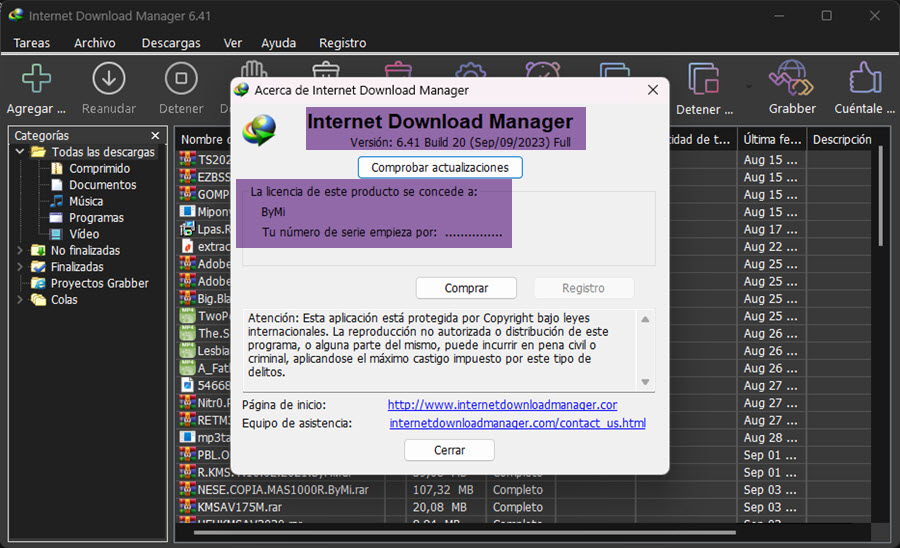The width and height of the screenshot is (900, 548).
Task: Expand the Finalizadas tree node
Action: [x=20, y=267]
